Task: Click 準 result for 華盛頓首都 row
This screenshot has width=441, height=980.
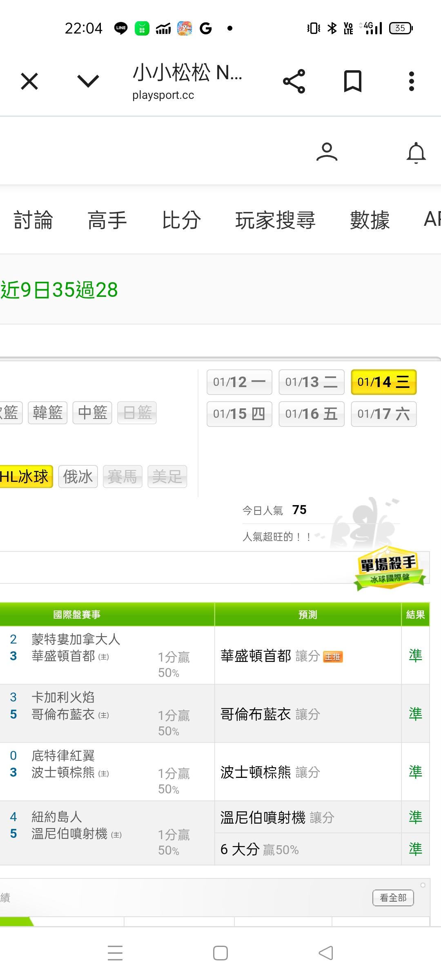Action: click(x=415, y=655)
